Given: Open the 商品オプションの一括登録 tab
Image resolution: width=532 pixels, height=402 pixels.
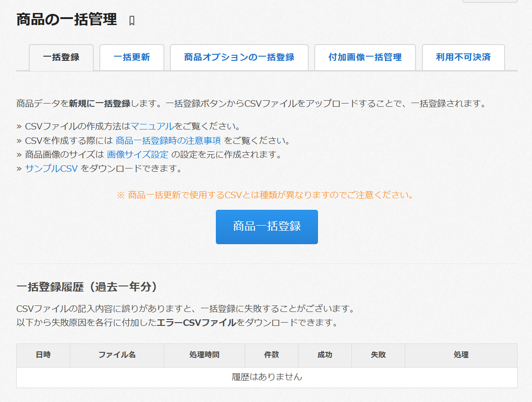Looking at the screenshot, I should [239, 58].
